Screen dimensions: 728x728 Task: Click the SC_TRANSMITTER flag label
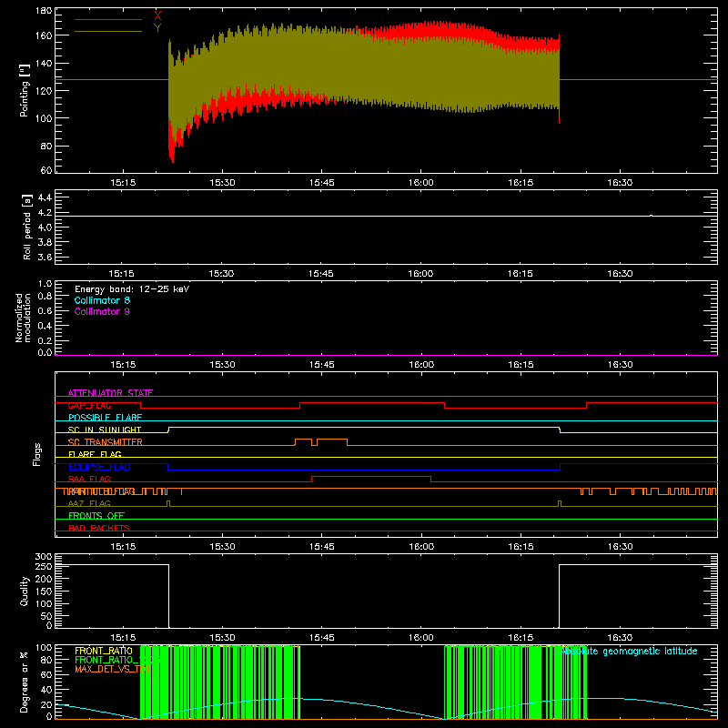(x=106, y=442)
